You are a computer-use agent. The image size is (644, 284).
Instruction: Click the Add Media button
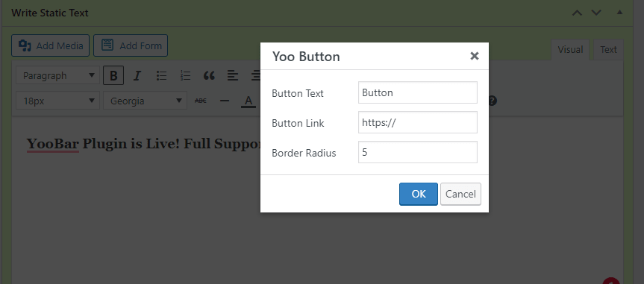[50, 45]
